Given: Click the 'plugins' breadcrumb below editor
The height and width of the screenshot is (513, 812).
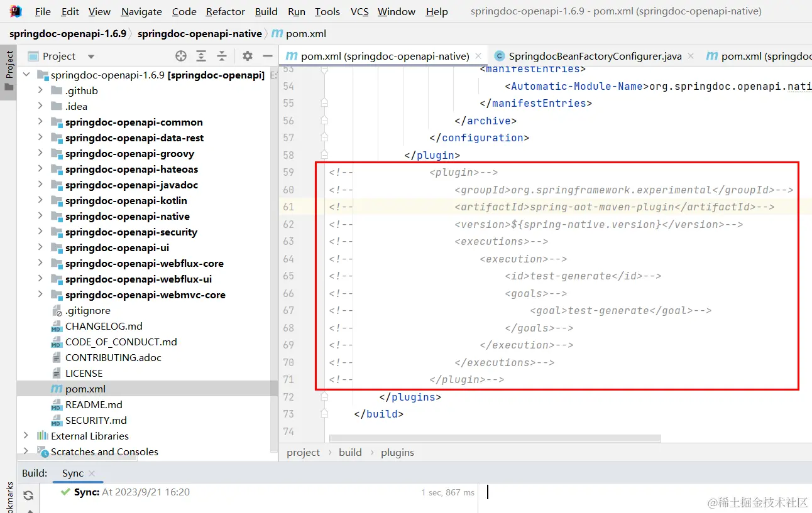Looking at the screenshot, I should tap(397, 452).
